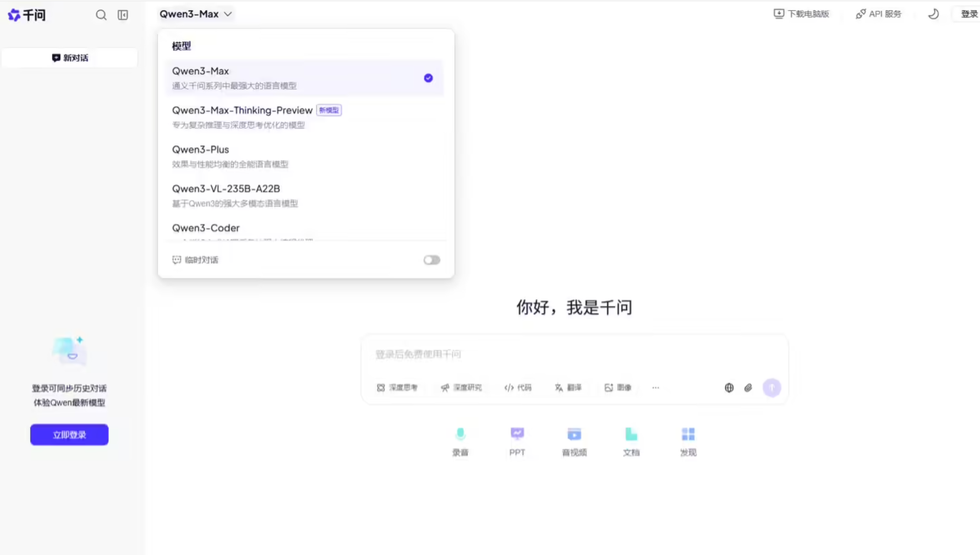Toggle 深度思考 deep thinking mode
980x555 pixels.
[397, 387]
